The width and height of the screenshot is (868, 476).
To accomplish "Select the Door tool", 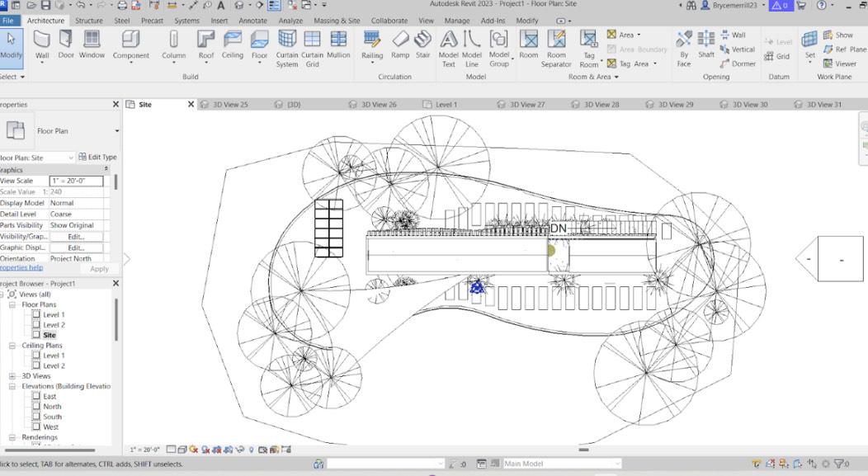I will click(x=66, y=45).
